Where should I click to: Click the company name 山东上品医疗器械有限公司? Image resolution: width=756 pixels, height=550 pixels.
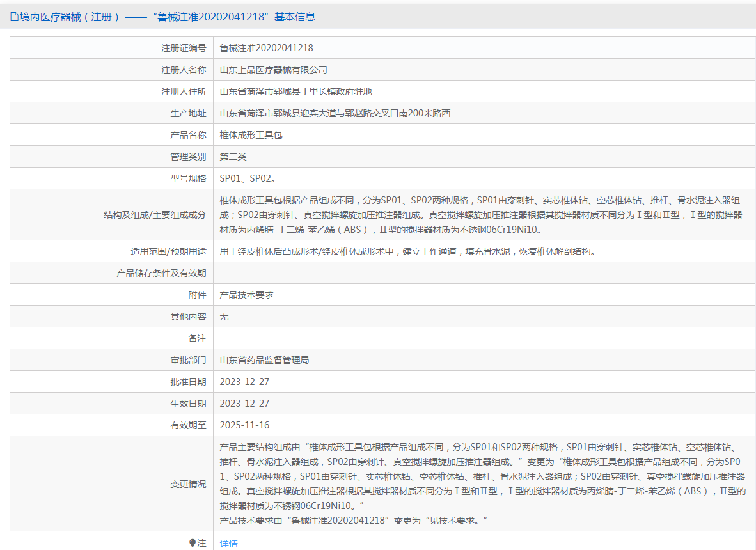[273, 70]
